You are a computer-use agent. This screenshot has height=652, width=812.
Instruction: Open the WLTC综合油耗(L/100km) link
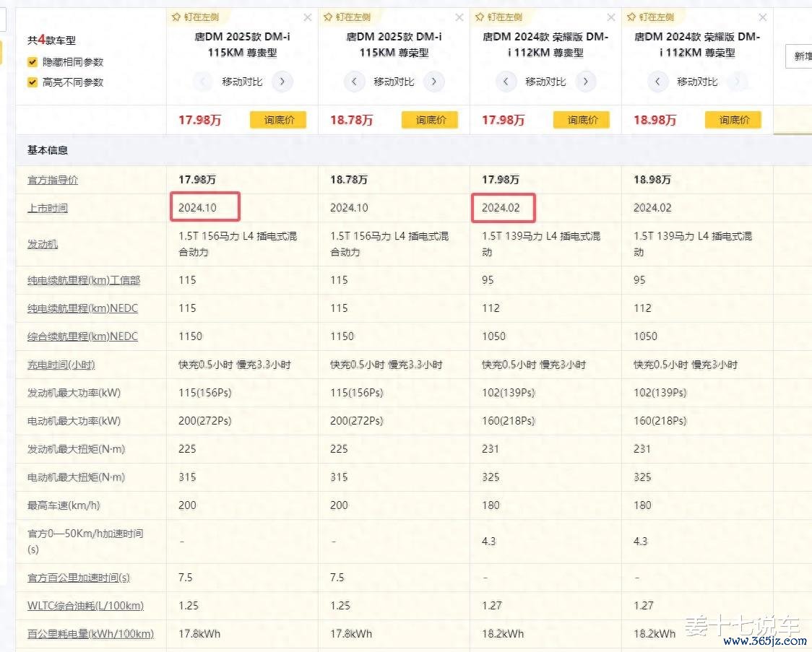point(85,605)
